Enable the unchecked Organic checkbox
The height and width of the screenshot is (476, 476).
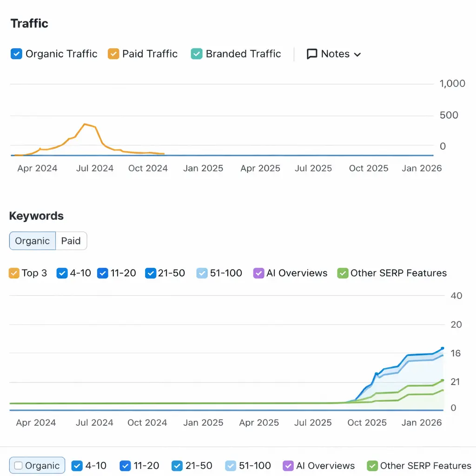[x=19, y=465]
